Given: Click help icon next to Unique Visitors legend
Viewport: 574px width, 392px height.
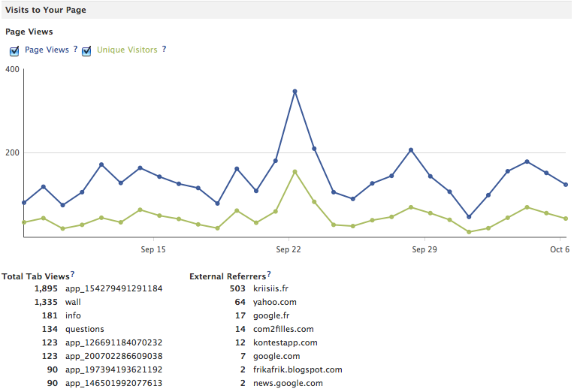Looking at the screenshot, I should tap(164, 50).
